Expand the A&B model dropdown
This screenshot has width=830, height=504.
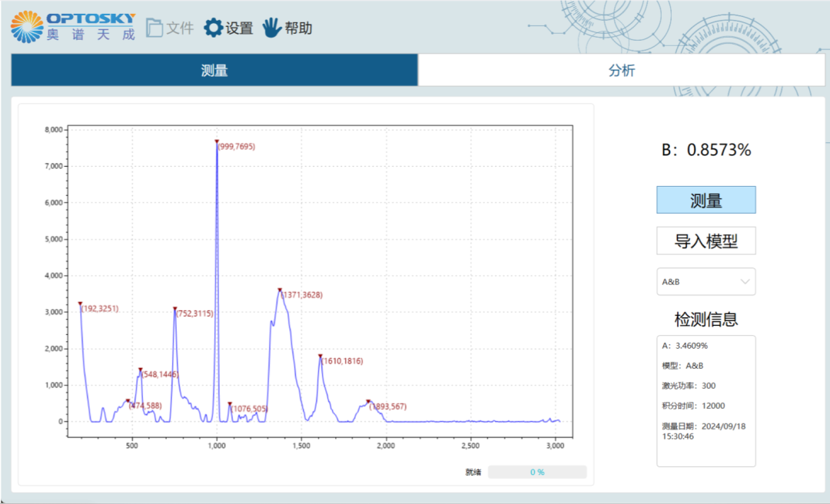pyautogui.click(x=705, y=282)
